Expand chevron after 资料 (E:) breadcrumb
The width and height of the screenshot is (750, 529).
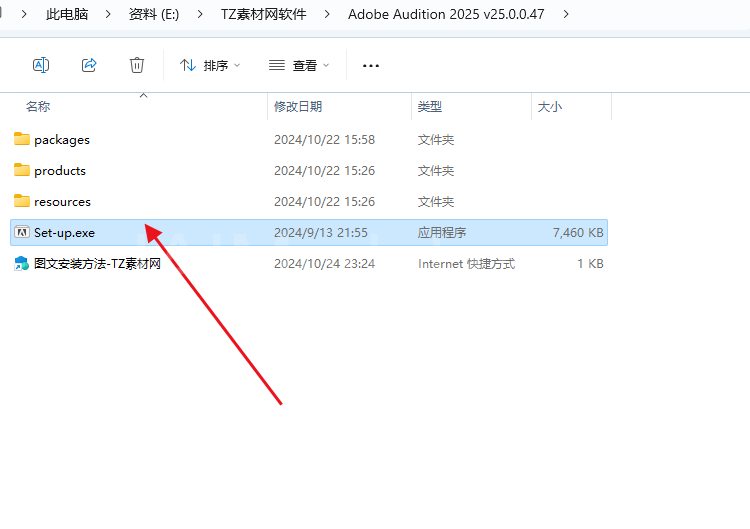pos(200,14)
